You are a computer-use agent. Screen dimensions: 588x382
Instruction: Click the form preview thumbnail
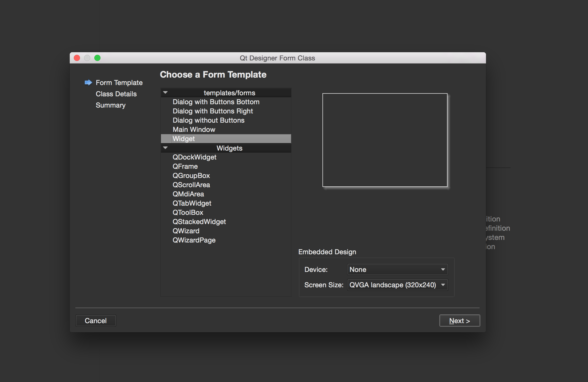click(x=385, y=140)
